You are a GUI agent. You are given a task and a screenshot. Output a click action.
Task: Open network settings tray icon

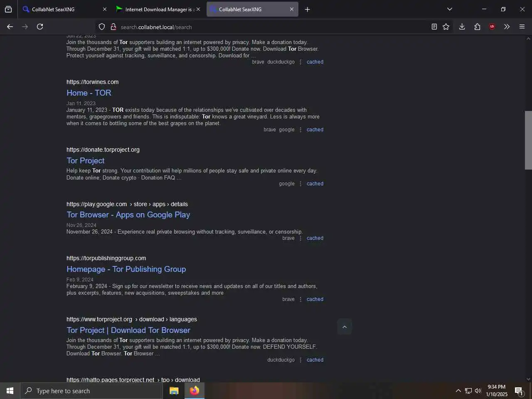[468, 391]
